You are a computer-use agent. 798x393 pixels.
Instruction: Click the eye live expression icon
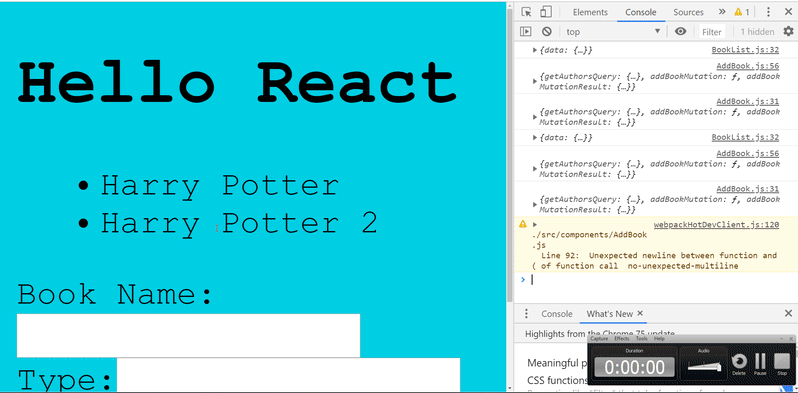click(680, 32)
